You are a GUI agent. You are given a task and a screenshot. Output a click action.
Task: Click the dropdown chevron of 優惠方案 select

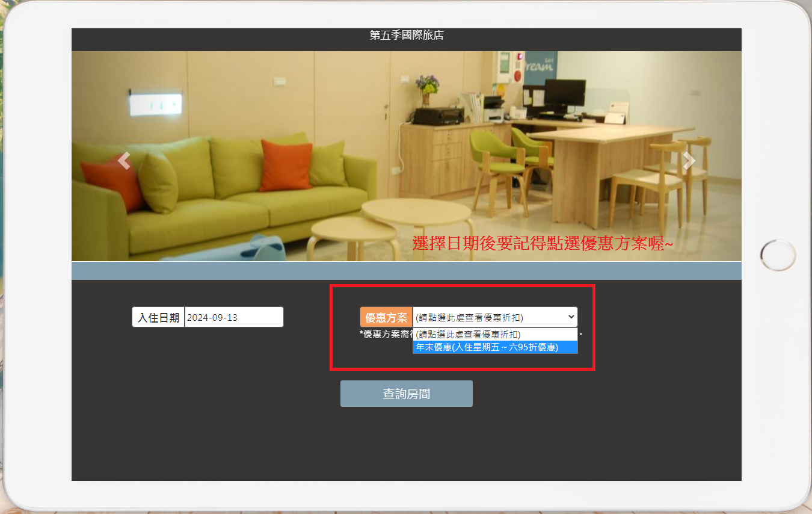pyautogui.click(x=570, y=317)
